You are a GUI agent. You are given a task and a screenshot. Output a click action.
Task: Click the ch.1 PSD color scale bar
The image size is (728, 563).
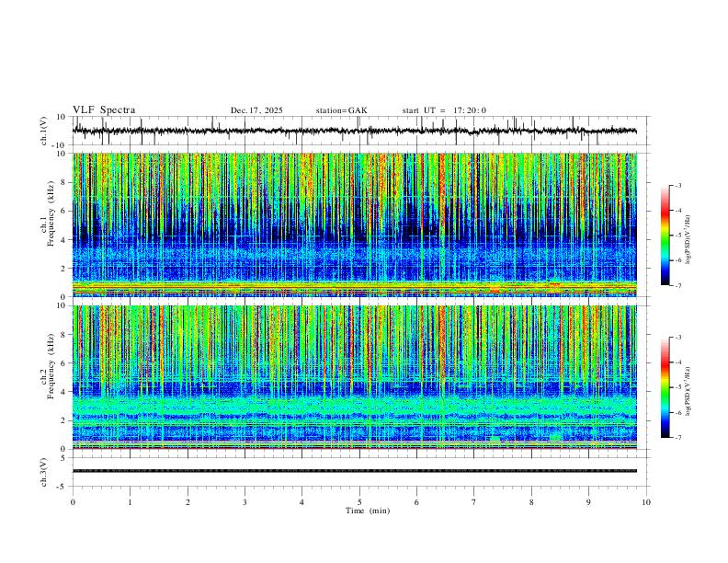[x=665, y=236]
